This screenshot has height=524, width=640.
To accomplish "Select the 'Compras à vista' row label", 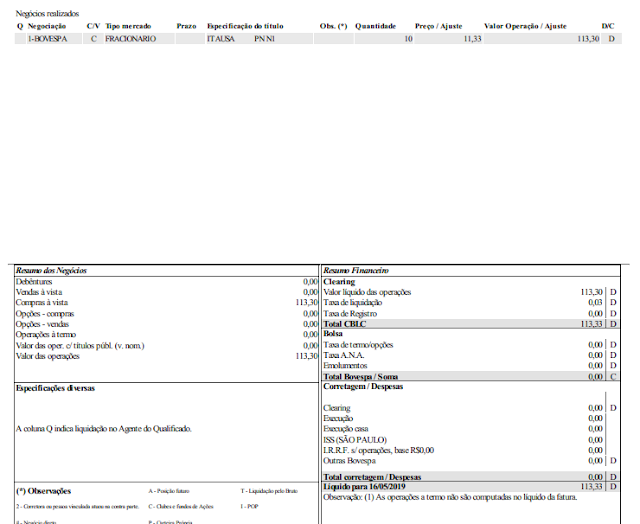I will point(42,303).
